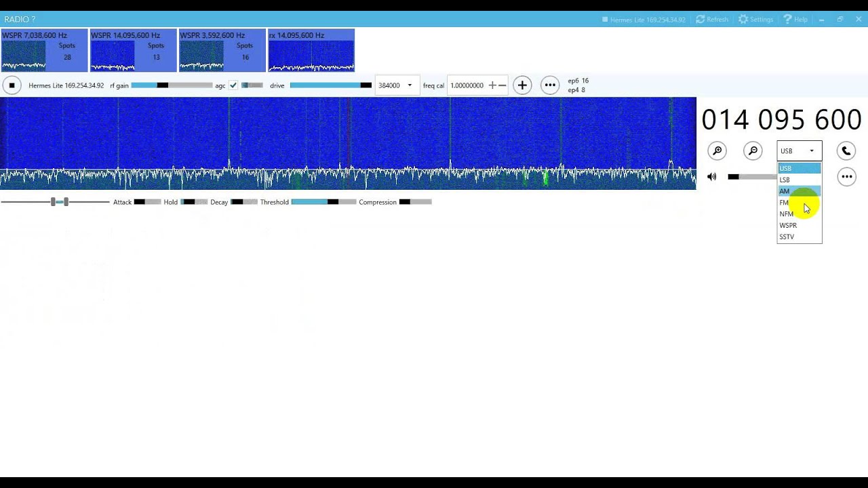
Task: Select the WSPR 14,095,600 Hz receiver thumbnail
Action: (x=134, y=50)
